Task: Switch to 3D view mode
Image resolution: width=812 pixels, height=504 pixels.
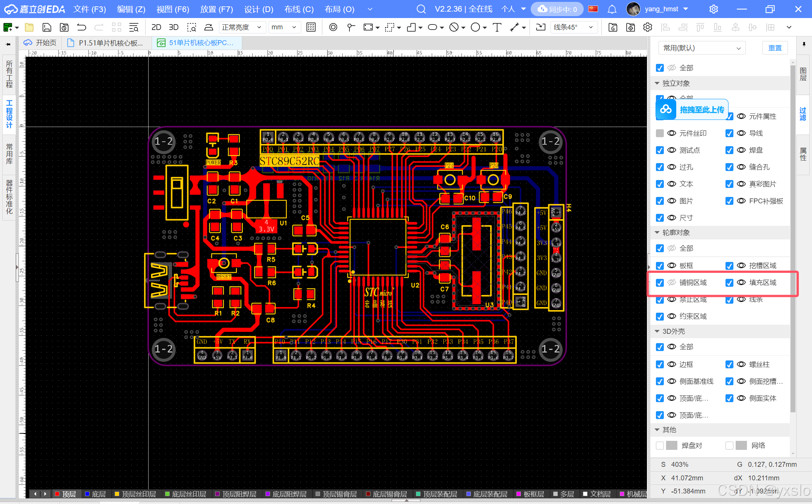Action: 173,27
